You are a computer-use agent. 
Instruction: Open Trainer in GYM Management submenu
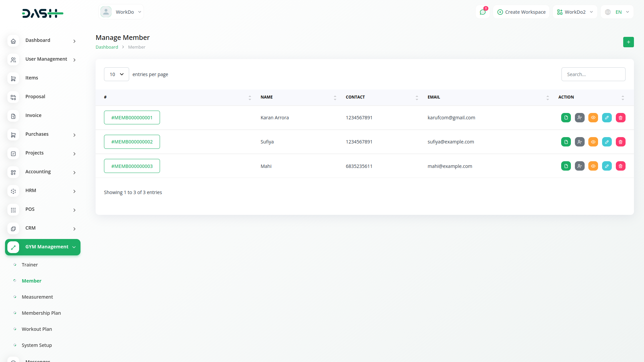[30, 265]
